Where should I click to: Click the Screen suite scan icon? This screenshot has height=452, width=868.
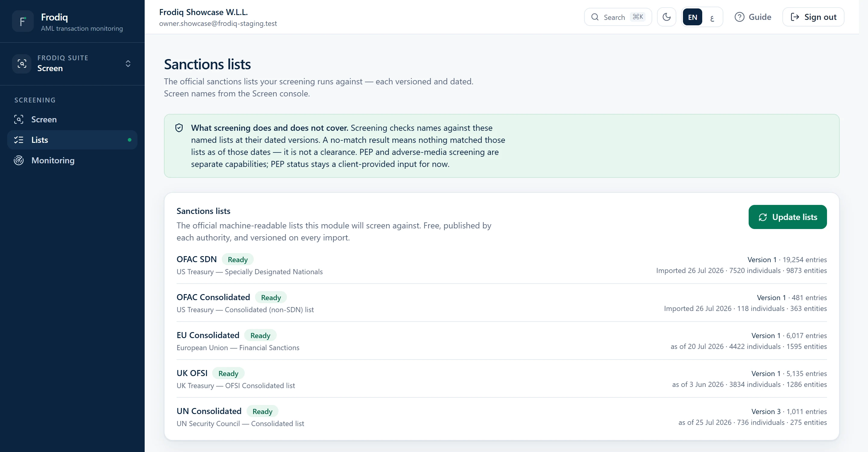[x=22, y=63]
